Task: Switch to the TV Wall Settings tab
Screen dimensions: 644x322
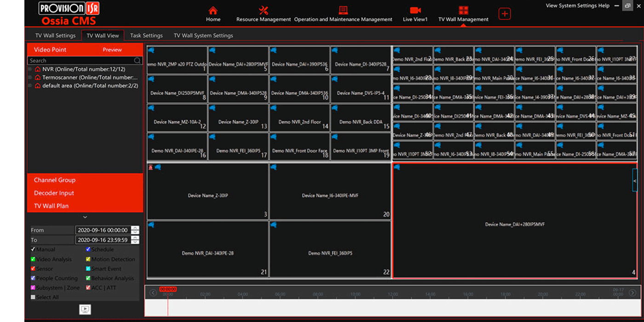Action: 55,35
